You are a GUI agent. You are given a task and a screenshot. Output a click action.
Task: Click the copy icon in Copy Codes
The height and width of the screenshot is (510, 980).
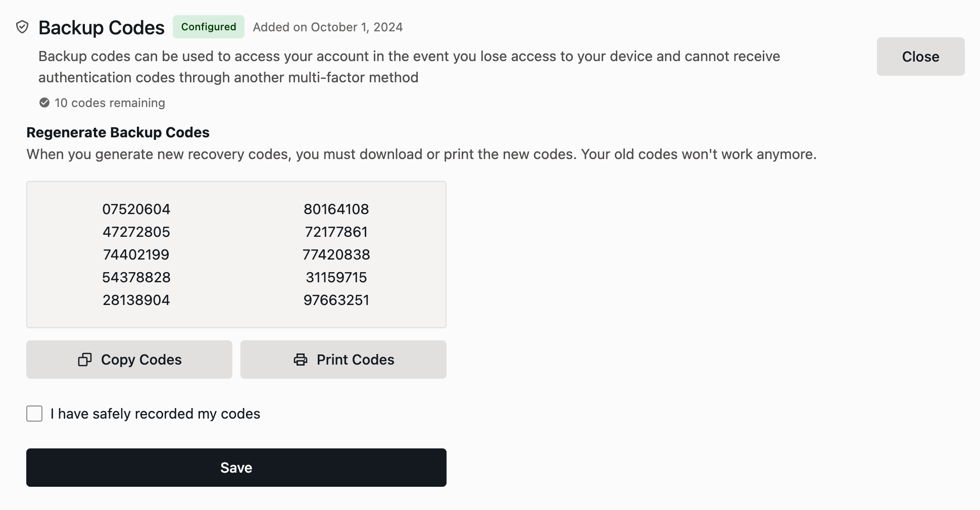(x=85, y=360)
